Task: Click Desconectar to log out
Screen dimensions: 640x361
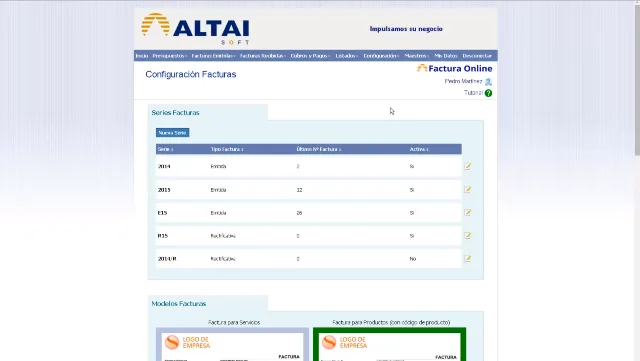Action: point(477,56)
